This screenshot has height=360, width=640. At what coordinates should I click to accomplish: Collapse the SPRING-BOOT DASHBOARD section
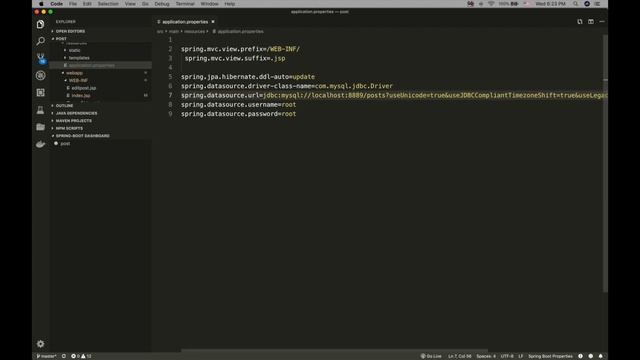point(100,136)
